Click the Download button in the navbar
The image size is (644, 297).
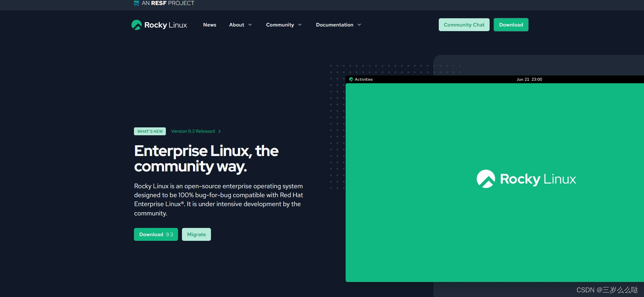click(511, 25)
